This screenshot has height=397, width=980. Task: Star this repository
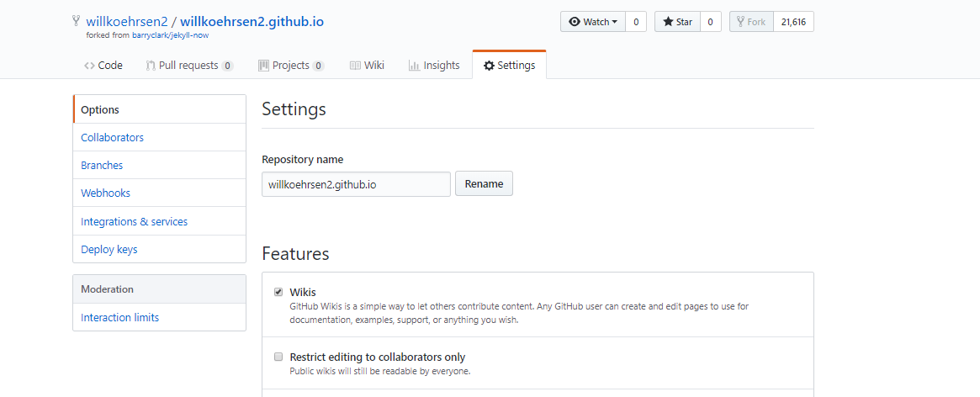[676, 22]
